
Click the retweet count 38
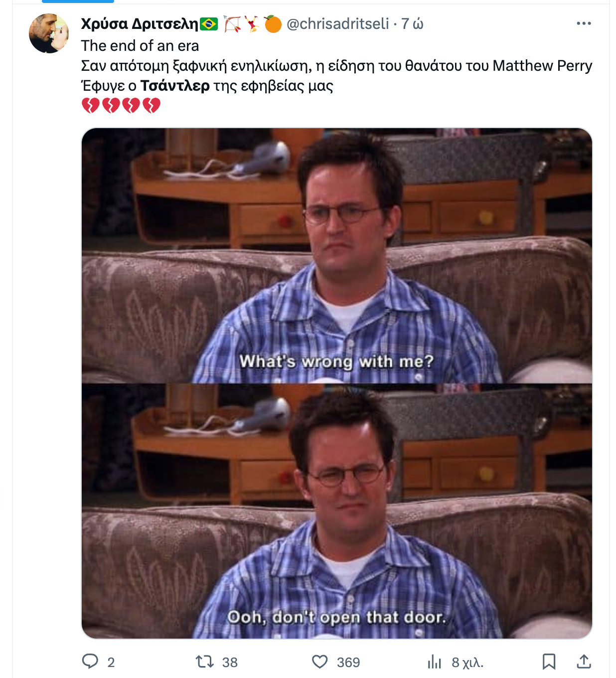(x=230, y=662)
